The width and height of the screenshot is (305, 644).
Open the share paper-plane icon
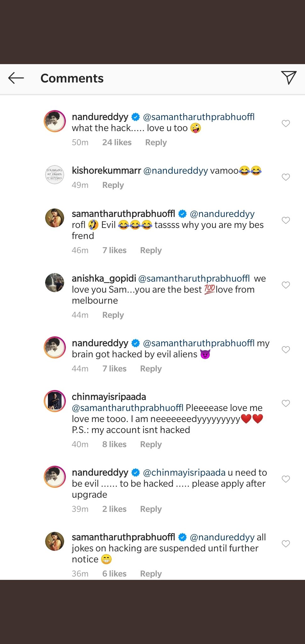tap(288, 78)
